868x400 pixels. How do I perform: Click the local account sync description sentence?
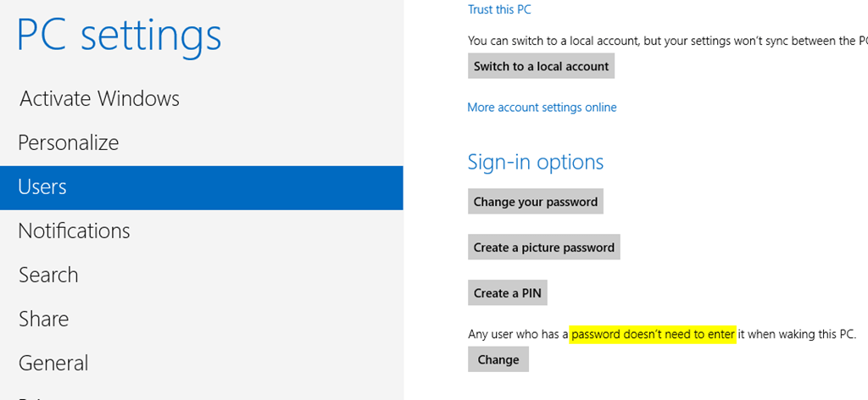tap(667, 41)
